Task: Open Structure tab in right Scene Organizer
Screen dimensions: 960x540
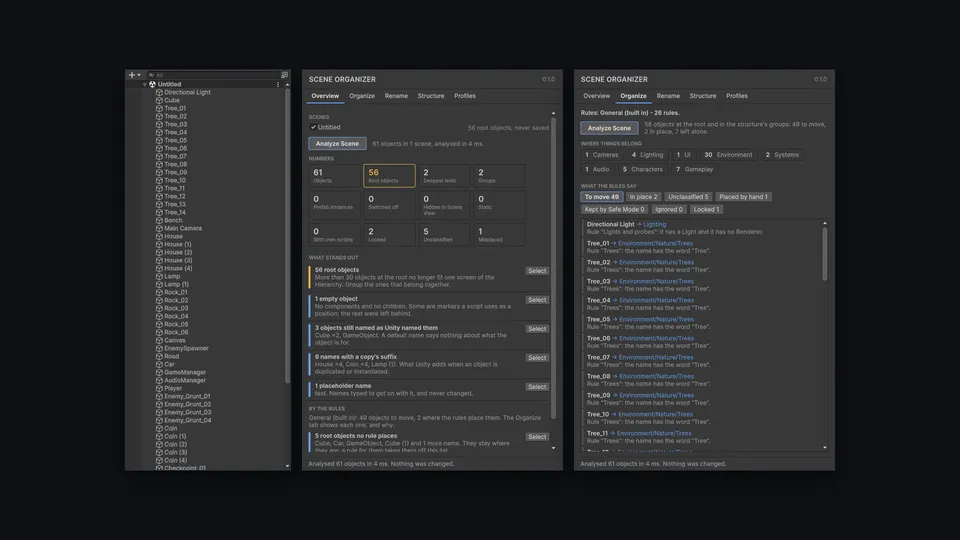Action: coord(703,96)
